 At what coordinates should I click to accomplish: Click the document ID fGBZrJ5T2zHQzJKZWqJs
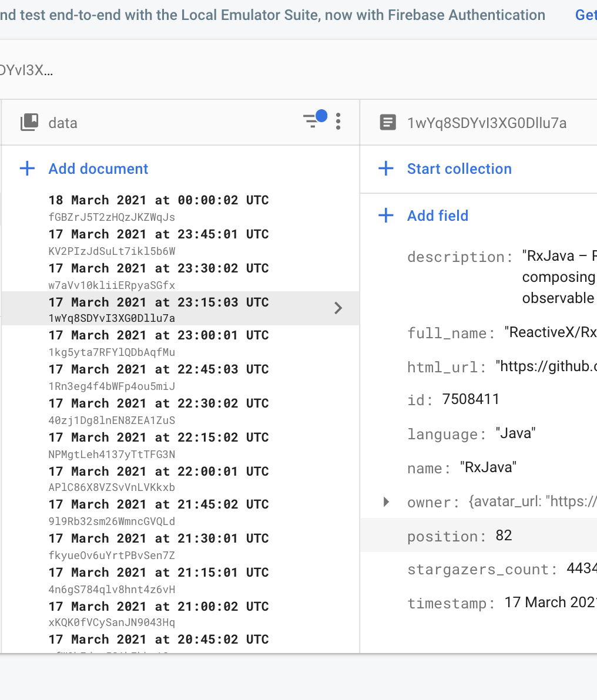[x=112, y=217]
